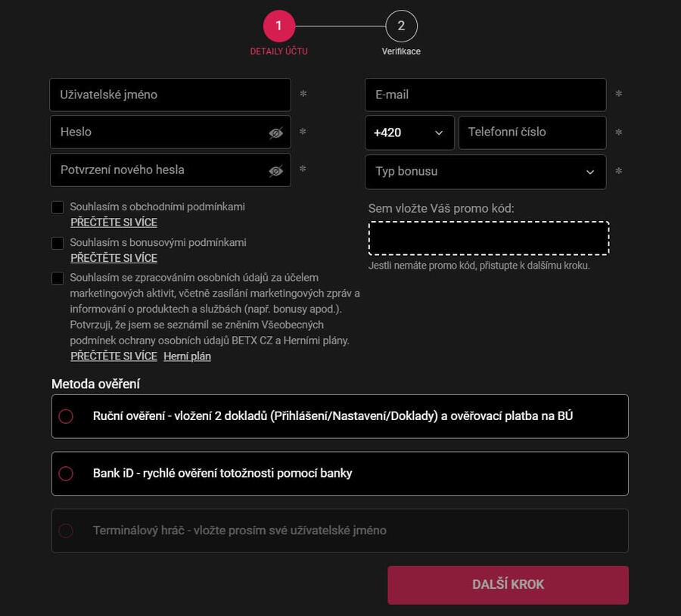This screenshot has width=681, height=616.
Task: Focus the Heslo password field
Action: point(170,132)
